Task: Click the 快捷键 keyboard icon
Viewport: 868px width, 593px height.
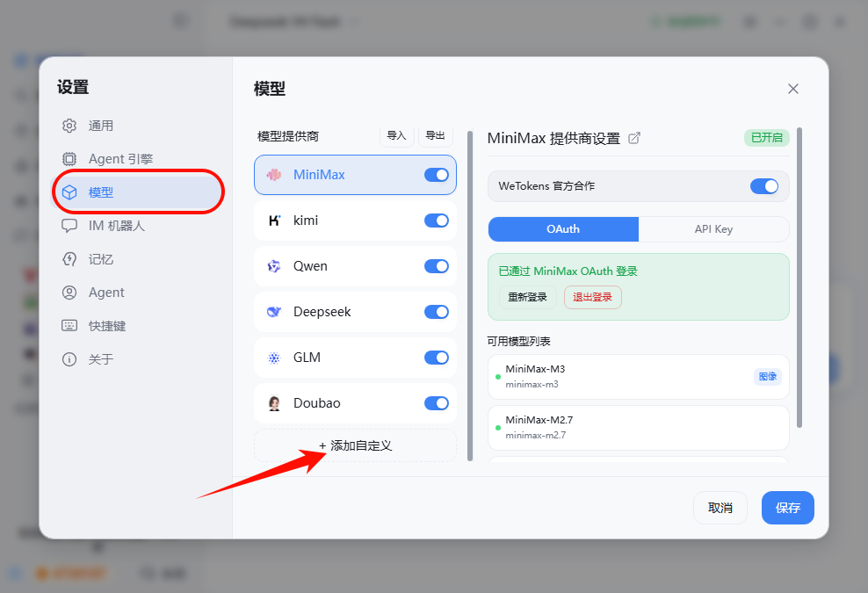Action: (x=69, y=326)
